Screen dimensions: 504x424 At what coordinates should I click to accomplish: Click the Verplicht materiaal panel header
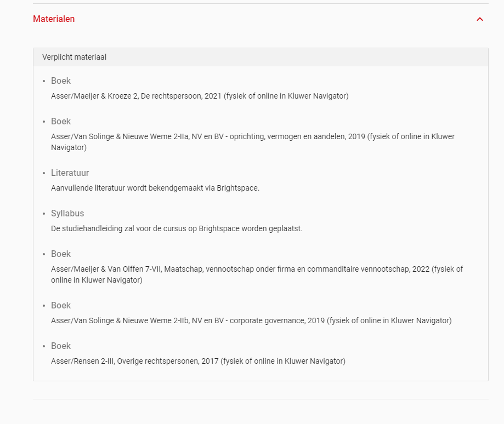pos(74,57)
